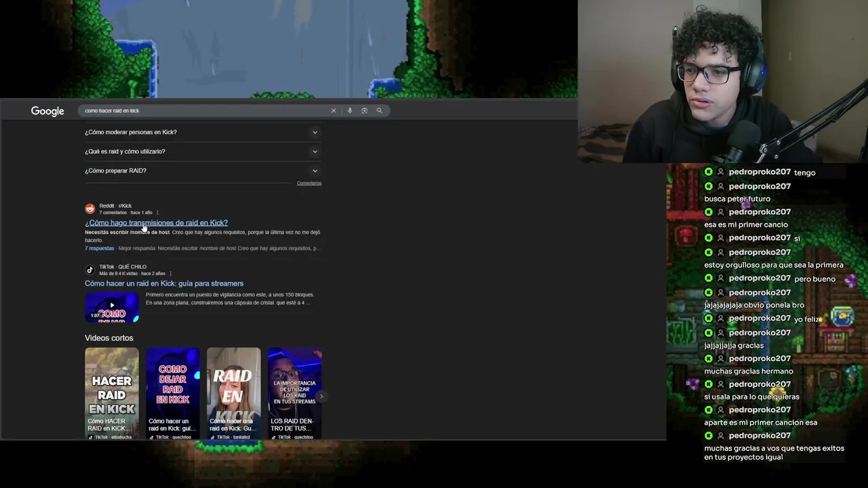Open the 'Comentarios' feedback link

pos(309,183)
